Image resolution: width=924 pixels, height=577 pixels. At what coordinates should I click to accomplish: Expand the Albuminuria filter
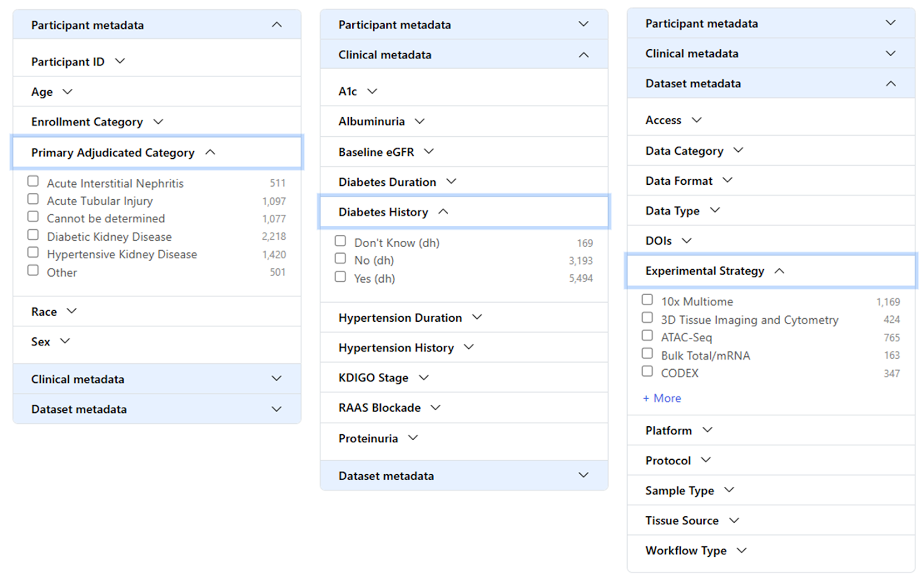[464, 121]
